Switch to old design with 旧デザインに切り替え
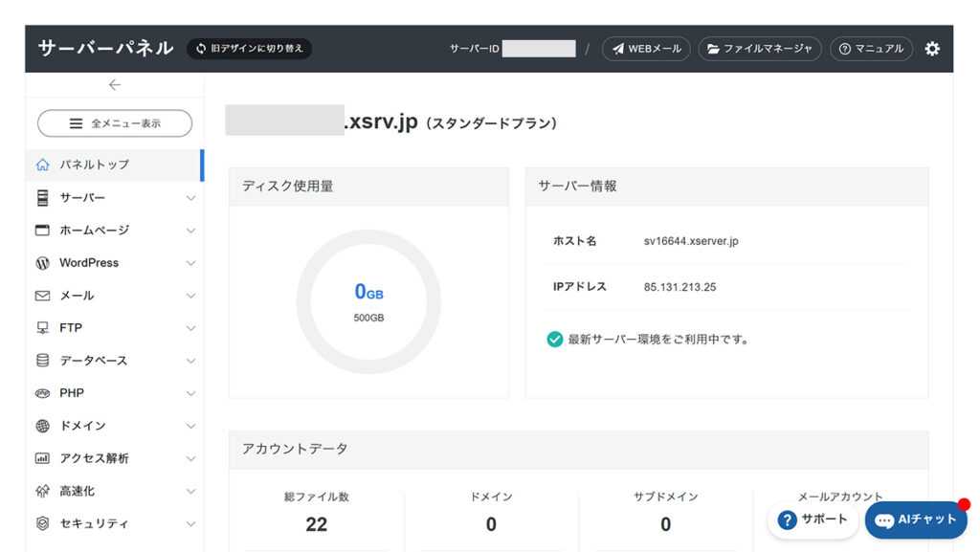980x552 pixels. (x=249, y=49)
